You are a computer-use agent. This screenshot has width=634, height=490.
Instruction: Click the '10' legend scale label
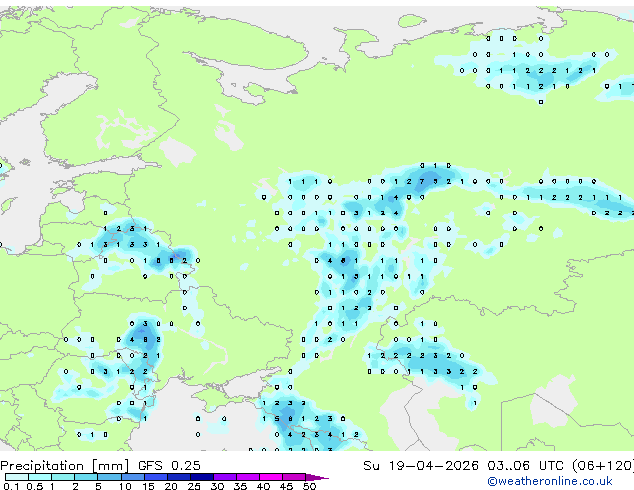[125, 486]
